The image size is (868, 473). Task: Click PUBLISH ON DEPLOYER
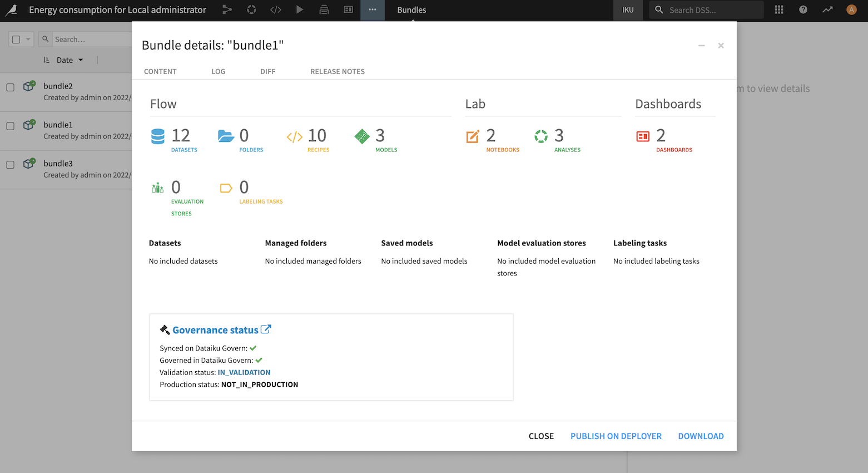pyautogui.click(x=616, y=436)
